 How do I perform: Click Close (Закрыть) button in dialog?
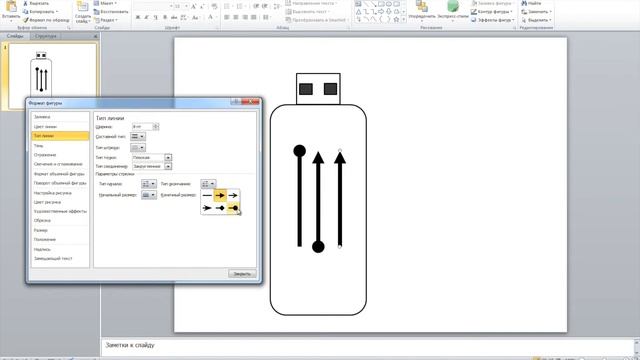pos(242,274)
